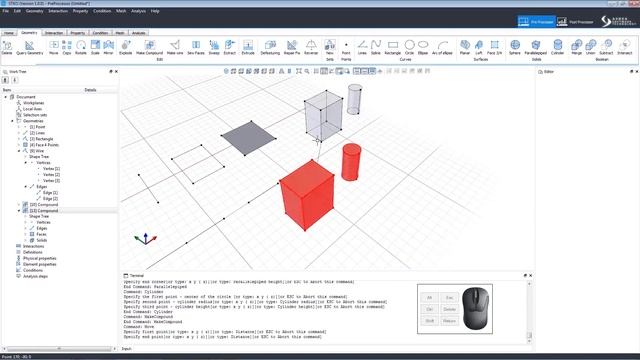Screen dimensions: 640x360
Task: Collapse the Geometries tree node
Action: tap(12, 121)
